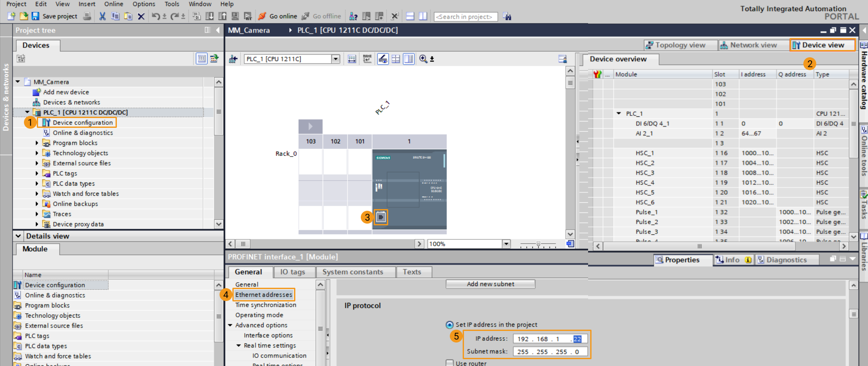Screen dimensions: 868x366
Task: Click the Save project disk icon
Action: click(36, 16)
